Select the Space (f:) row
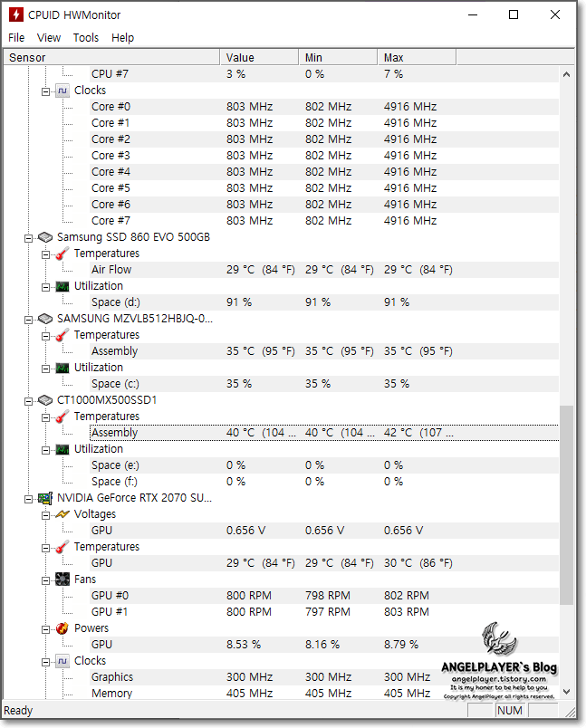The height and width of the screenshot is (728, 586). tap(324, 482)
